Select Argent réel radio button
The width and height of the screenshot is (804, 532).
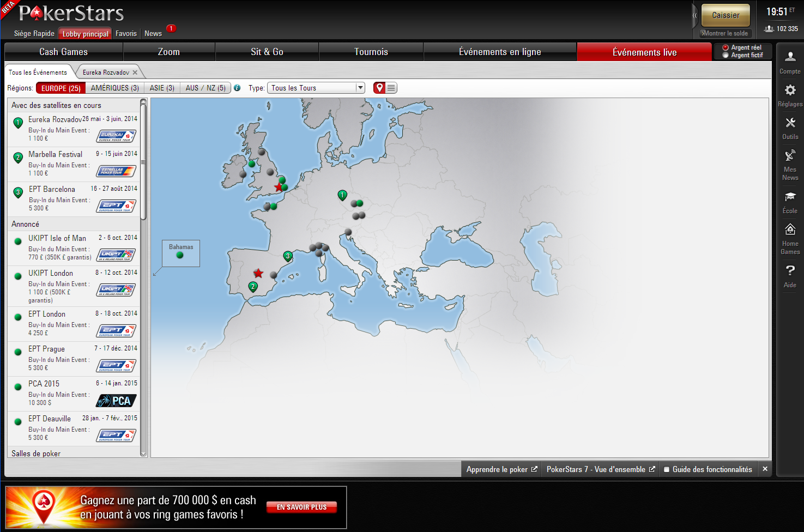pyautogui.click(x=726, y=47)
